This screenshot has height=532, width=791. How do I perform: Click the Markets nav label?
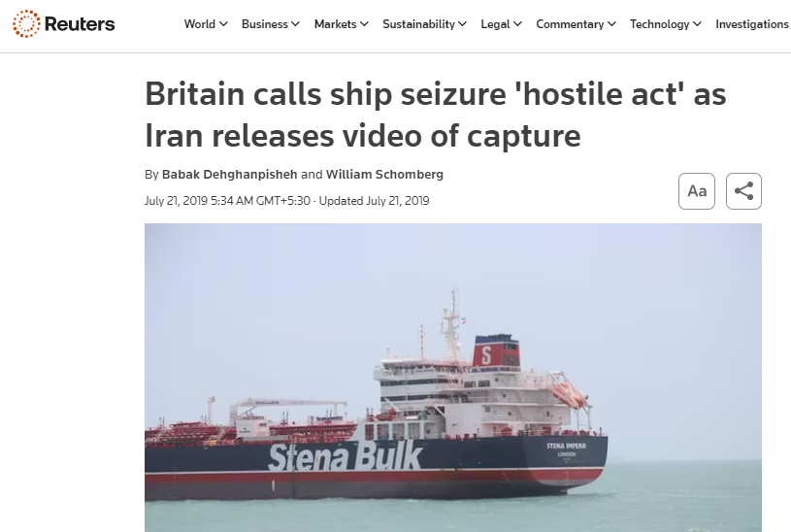[336, 24]
